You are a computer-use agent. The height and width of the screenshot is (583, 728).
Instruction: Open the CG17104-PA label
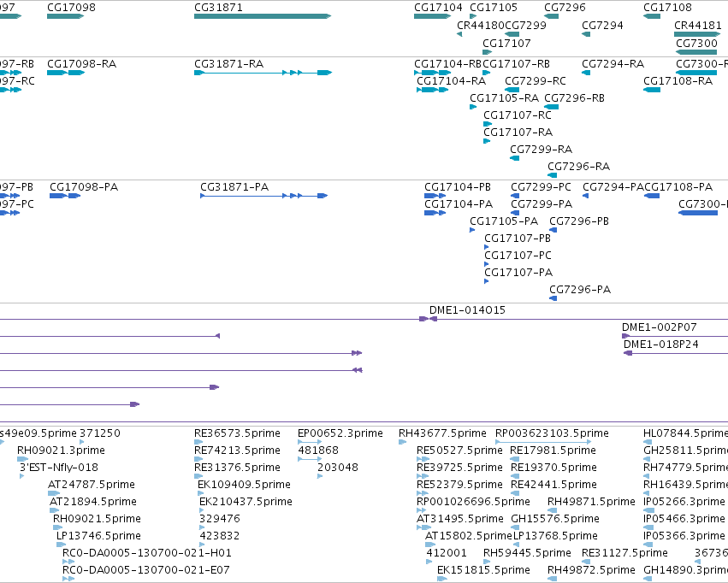coord(459,204)
